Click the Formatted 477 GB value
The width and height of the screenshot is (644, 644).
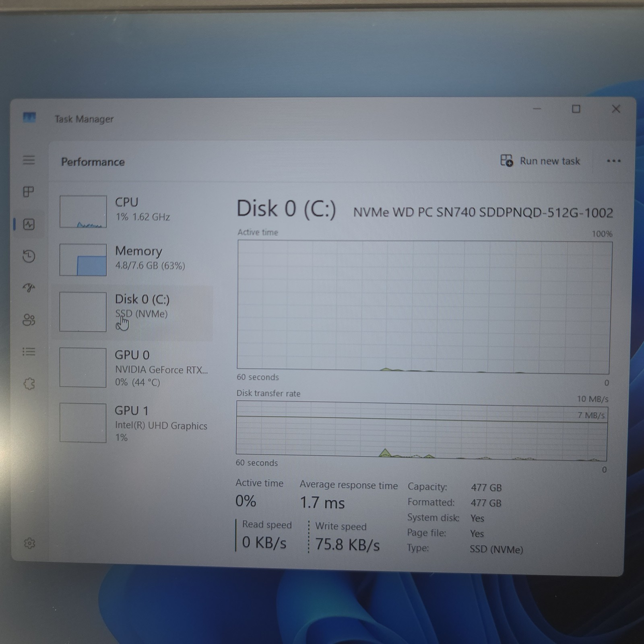click(x=486, y=503)
